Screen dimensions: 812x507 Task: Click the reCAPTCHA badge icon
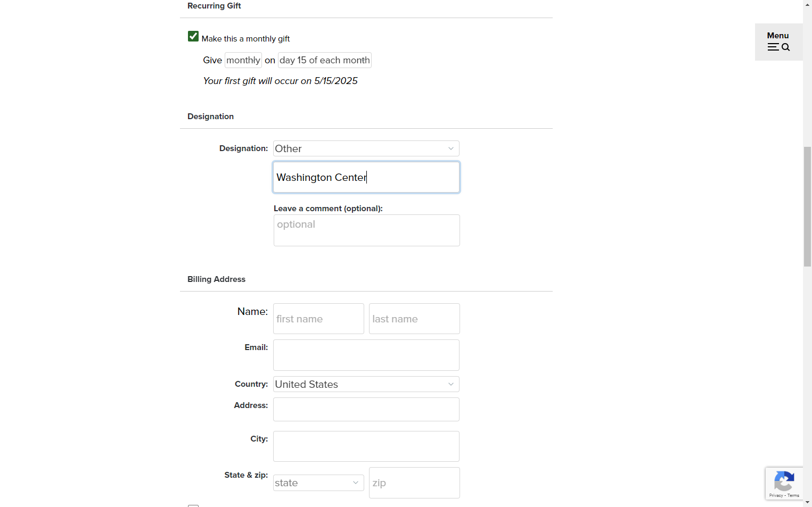pos(784,481)
